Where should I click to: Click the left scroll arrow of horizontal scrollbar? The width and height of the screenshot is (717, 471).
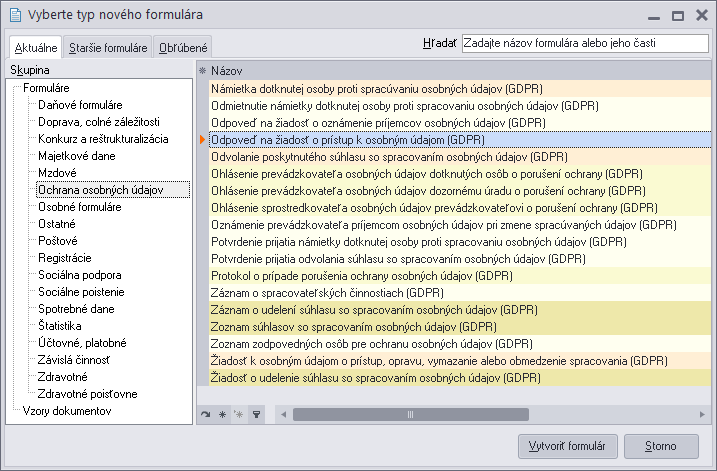point(283,415)
